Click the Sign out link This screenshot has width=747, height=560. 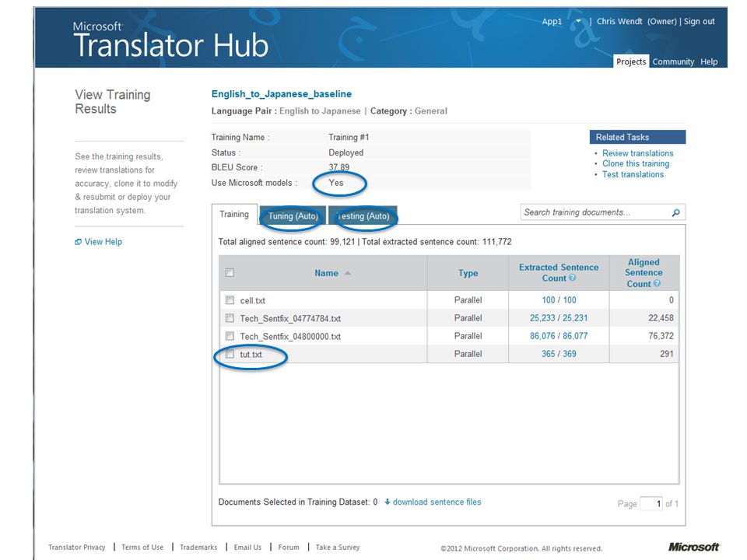(699, 22)
